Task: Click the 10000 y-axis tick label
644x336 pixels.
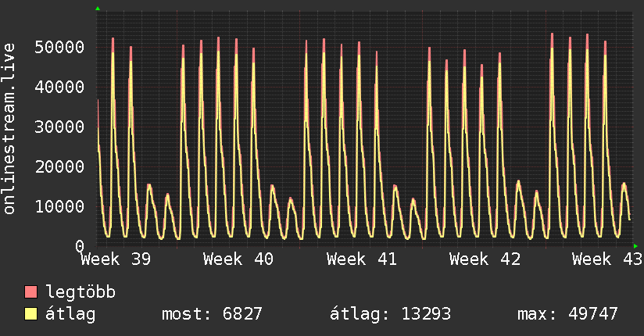Action: click(59, 206)
